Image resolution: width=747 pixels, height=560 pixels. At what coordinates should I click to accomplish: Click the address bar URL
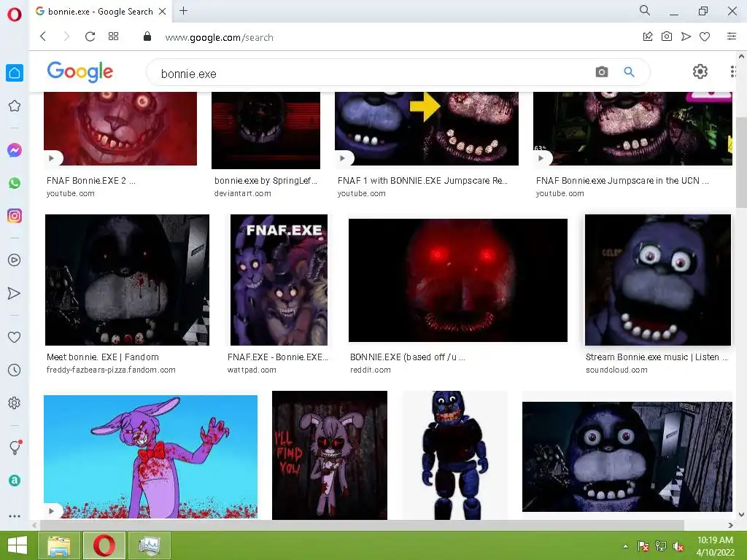click(219, 37)
